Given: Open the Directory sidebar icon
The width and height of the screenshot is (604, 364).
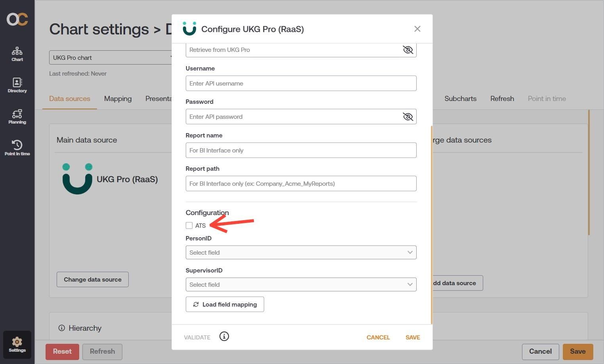Looking at the screenshot, I should coord(17,85).
